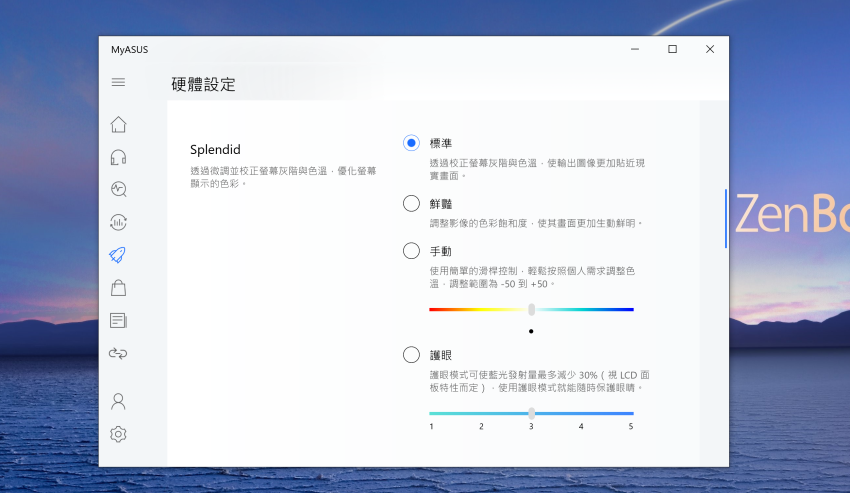850x493 pixels.
Task: Select the 手動 manual radio option
Action: pos(411,251)
